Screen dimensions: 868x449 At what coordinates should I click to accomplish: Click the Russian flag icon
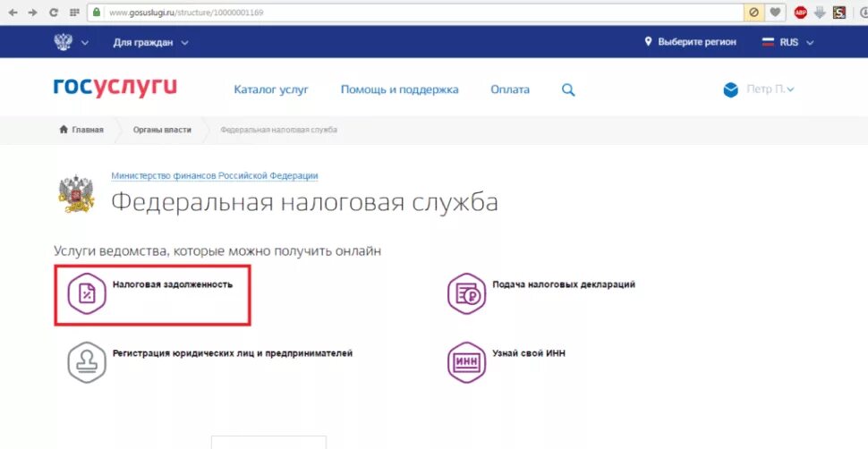[768, 42]
